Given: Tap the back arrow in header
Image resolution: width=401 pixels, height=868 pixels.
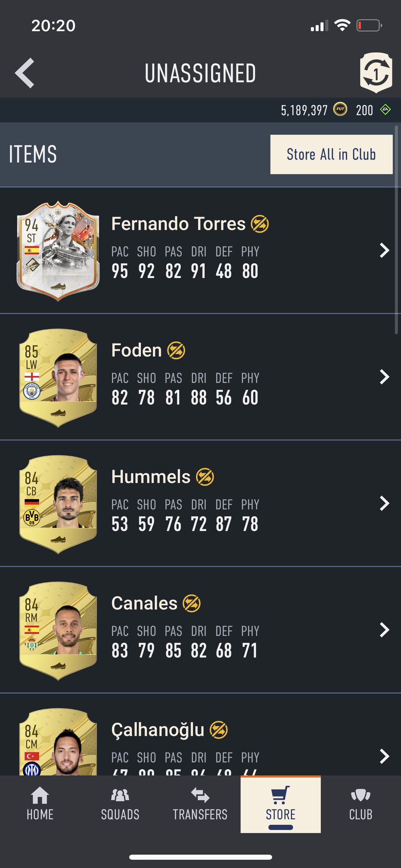Looking at the screenshot, I should (x=25, y=73).
